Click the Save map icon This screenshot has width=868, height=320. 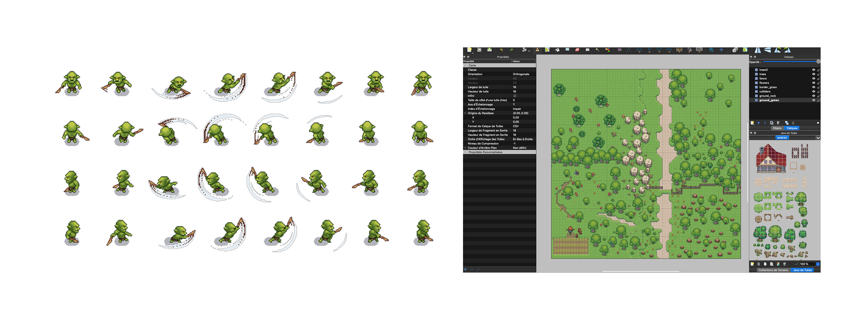click(x=489, y=50)
